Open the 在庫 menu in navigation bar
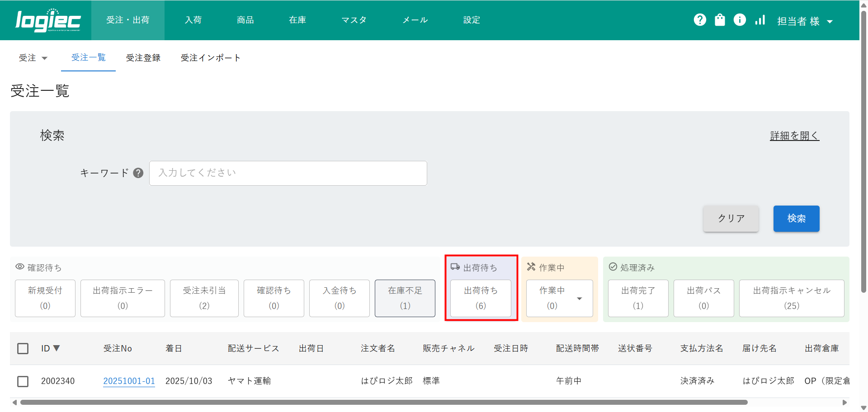 pos(297,20)
